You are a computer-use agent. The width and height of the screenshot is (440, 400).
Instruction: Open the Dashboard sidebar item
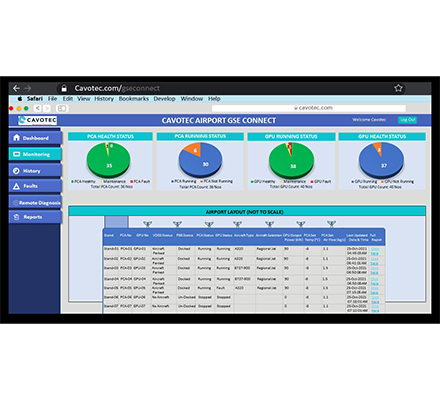coord(35,138)
